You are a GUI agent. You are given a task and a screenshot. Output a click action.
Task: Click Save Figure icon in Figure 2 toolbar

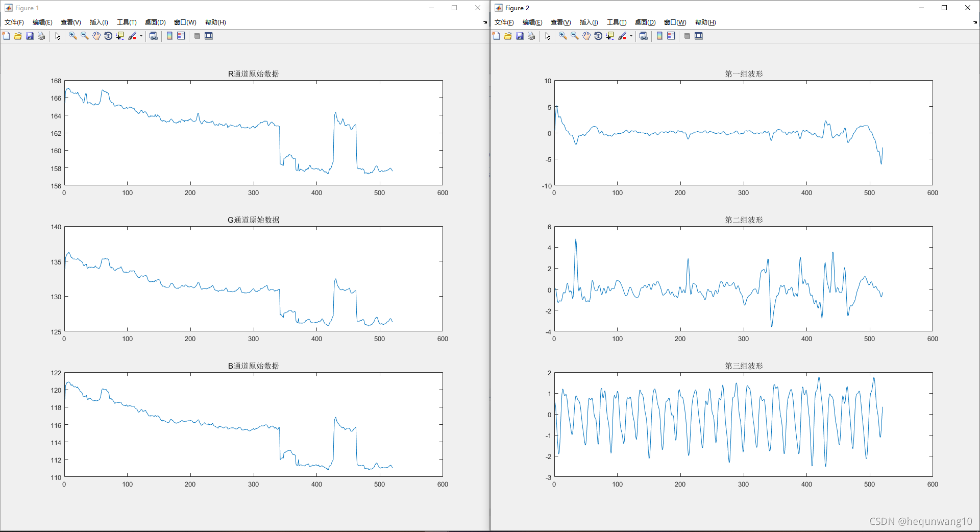(x=520, y=36)
